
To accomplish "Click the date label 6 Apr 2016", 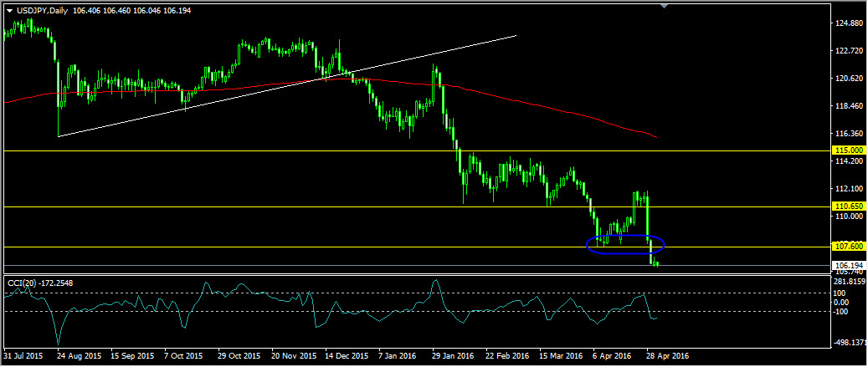I will pos(612,356).
